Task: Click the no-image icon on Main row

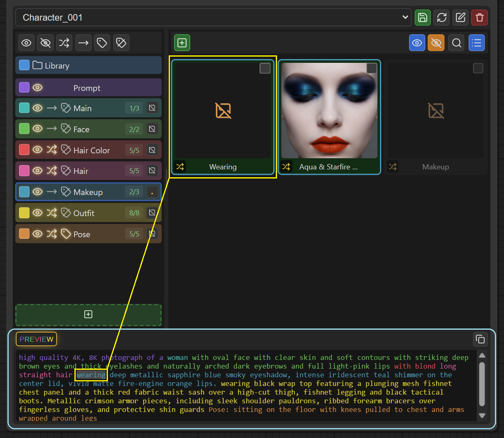Action: tap(152, 108)
